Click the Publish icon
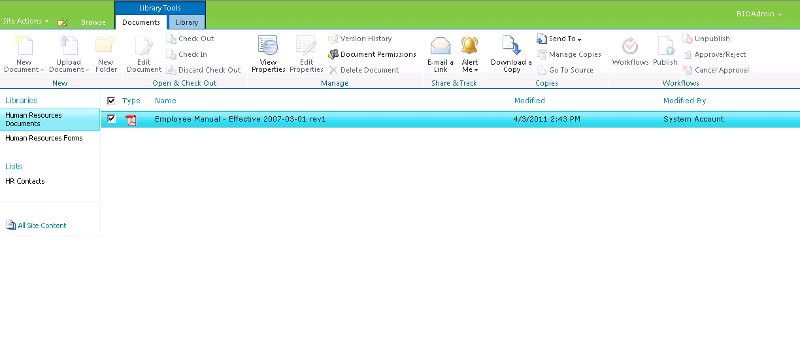The image size is (800, 360). [x=666, y=45]
